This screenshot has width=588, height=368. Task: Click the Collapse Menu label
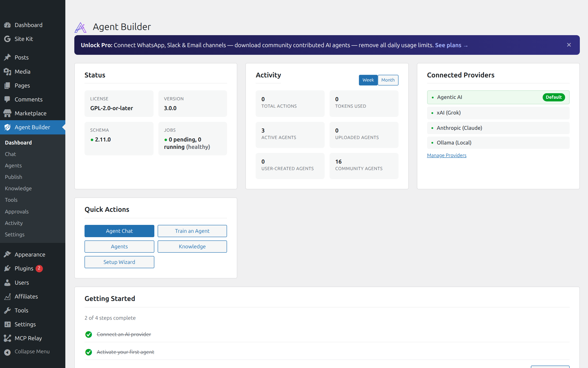[x=32, y=352]
